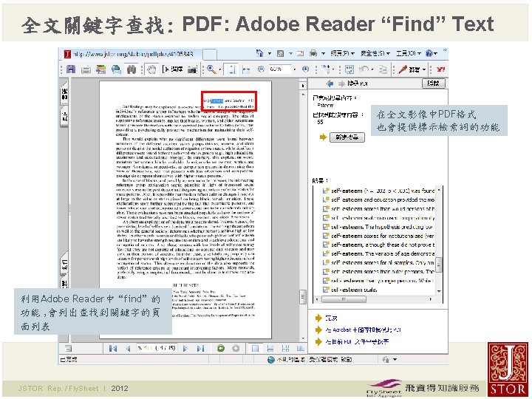This screenshot has height=399, width=532.
Task: Expand the dropdown next to browser Print icon
Action: 323,54
